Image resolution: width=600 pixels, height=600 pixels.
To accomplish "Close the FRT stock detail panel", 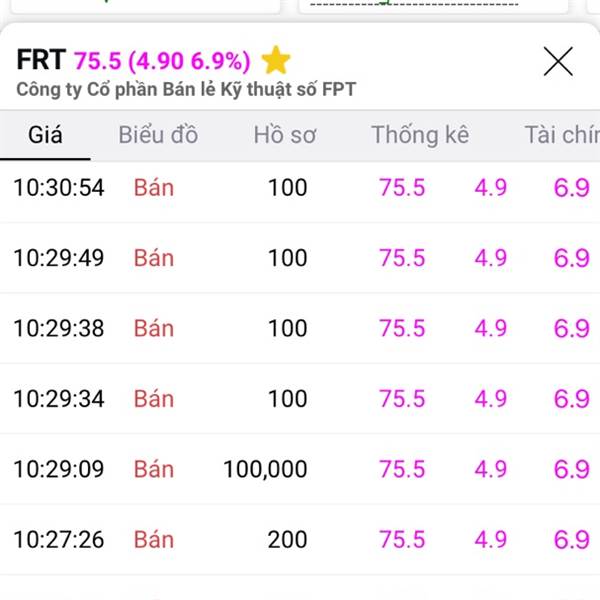I will pos(558,61).
